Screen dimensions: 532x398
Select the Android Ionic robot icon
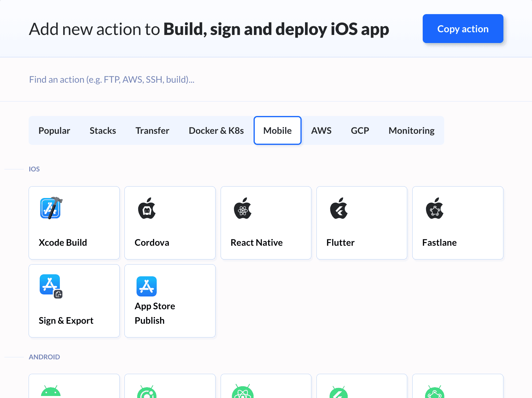click(147, 392)
